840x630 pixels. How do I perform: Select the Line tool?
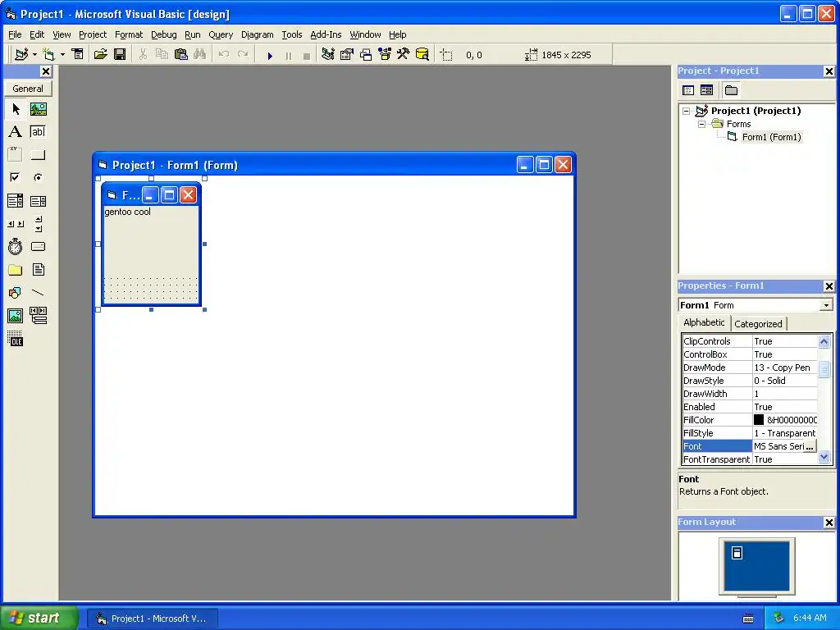pyautogui.click(x=38, y=293)
